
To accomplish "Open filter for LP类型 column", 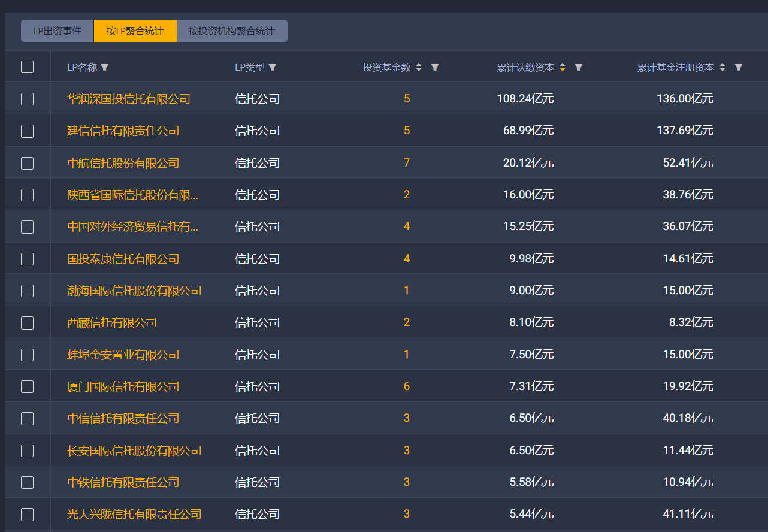I will point(272,67).
